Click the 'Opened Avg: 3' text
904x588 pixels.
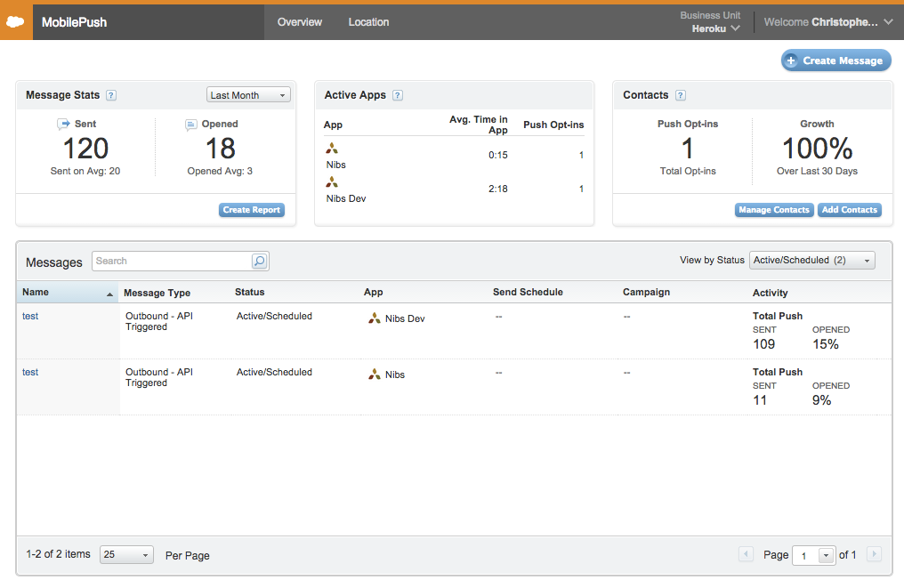pyautogui.click(x=220, y=171)
